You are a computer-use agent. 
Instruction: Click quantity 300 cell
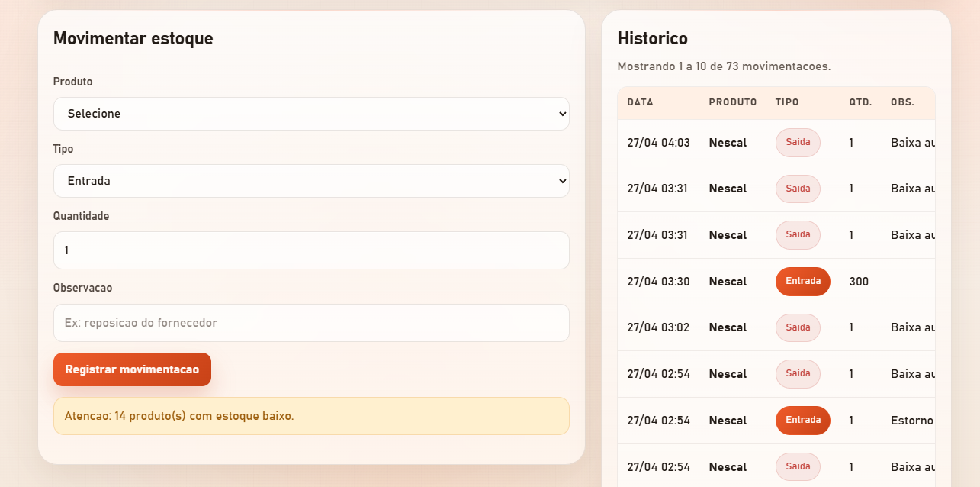pyautogui.click(x=859, y=282)
